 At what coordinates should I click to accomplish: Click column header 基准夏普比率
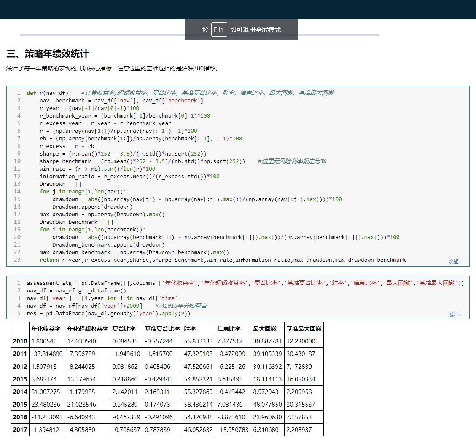(x=162, y=329)
